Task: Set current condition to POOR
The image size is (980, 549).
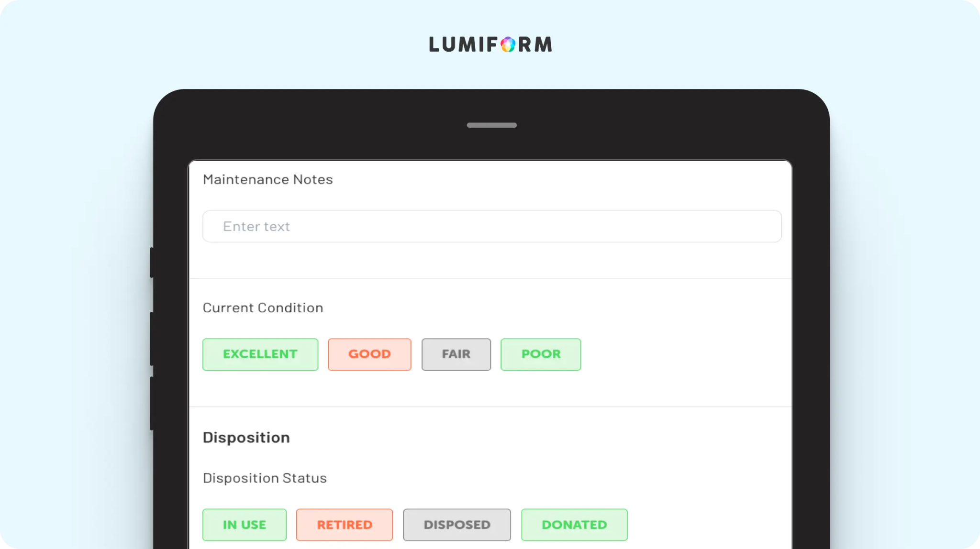Action: [541, 354]
